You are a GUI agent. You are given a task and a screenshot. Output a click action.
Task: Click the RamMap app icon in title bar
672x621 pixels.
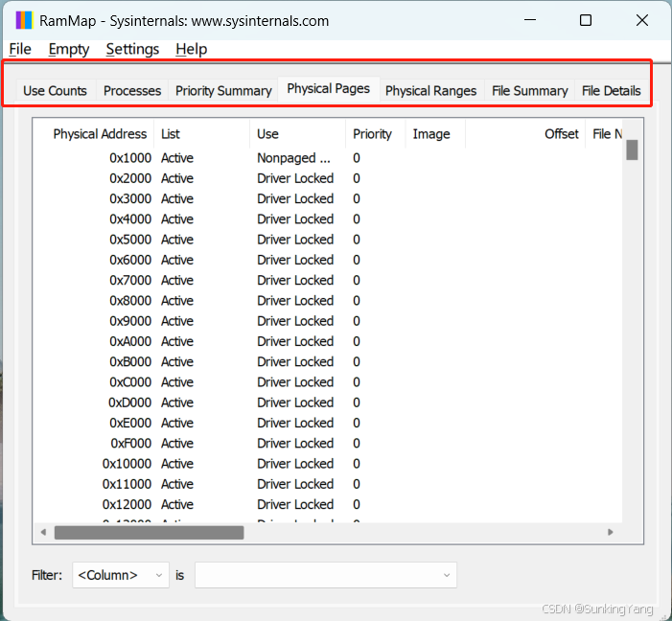pos(24,20)
